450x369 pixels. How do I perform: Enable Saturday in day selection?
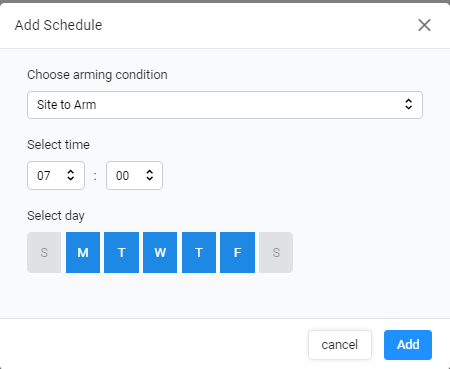[x=276, y=253]
